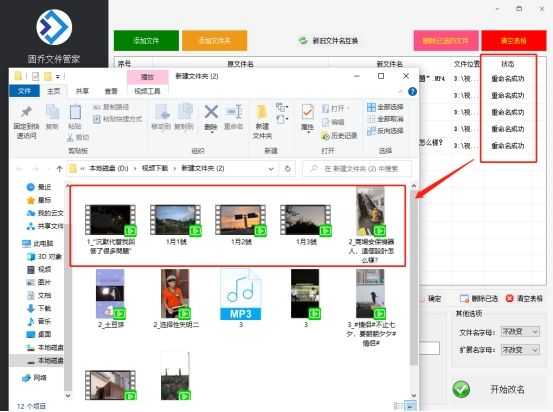Click the pink 播放 contextual tab
The height and width of the screenshot is (412, 553).
(x=147, y=77)
